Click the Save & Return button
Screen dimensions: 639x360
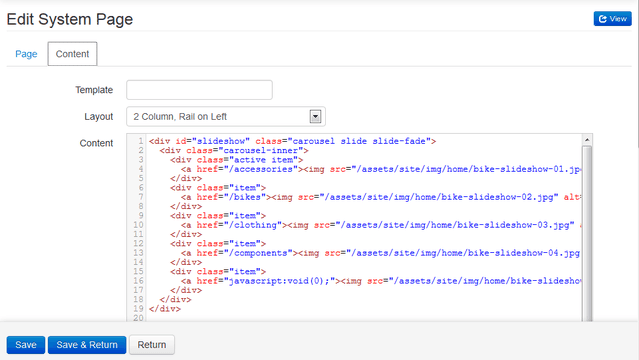tap(87, 345)
